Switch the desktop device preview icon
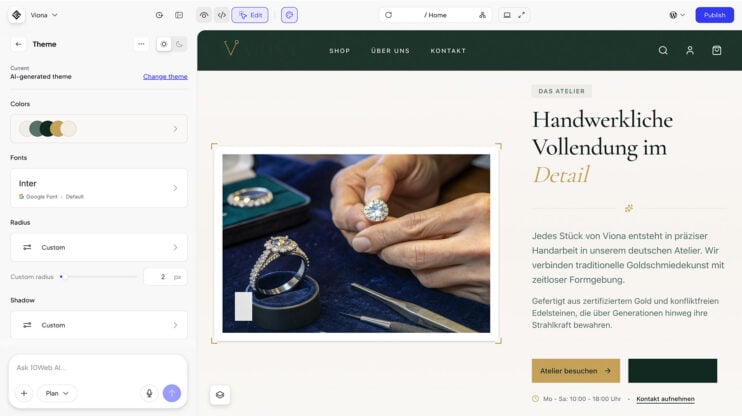742x416 pixels. [x=507, y=15]
